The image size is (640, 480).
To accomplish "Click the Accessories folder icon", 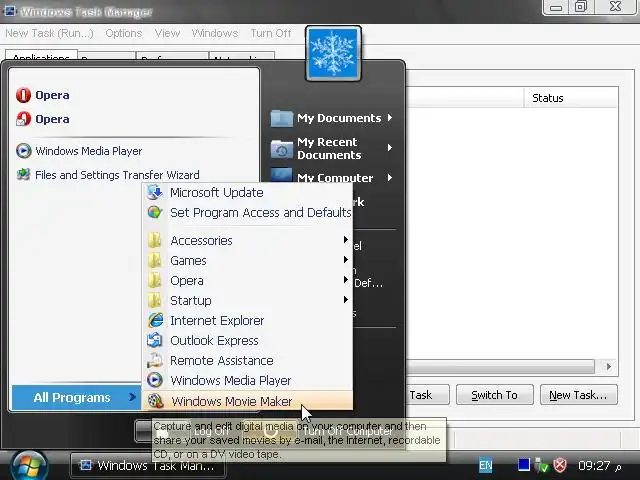I will (x=155, y=240).
